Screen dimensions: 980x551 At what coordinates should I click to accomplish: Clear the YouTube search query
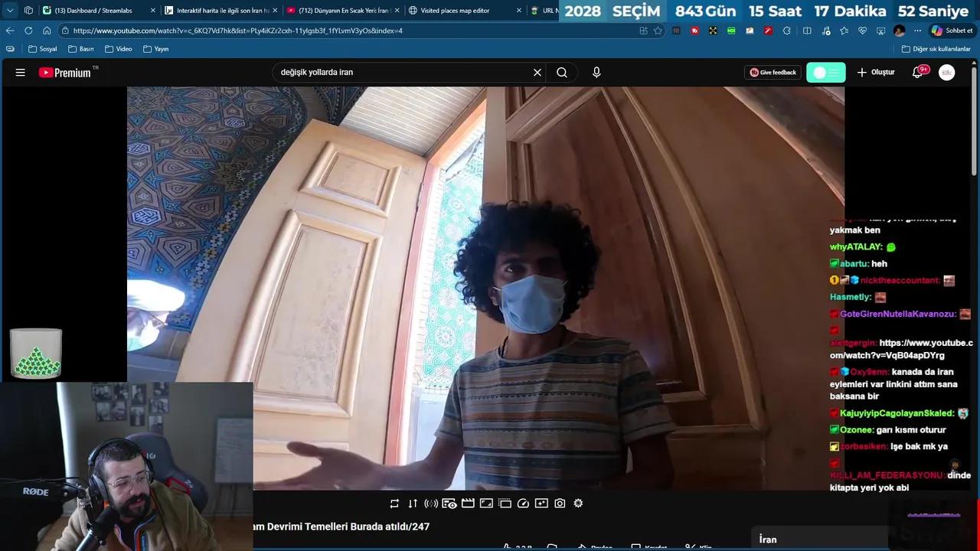537,73
